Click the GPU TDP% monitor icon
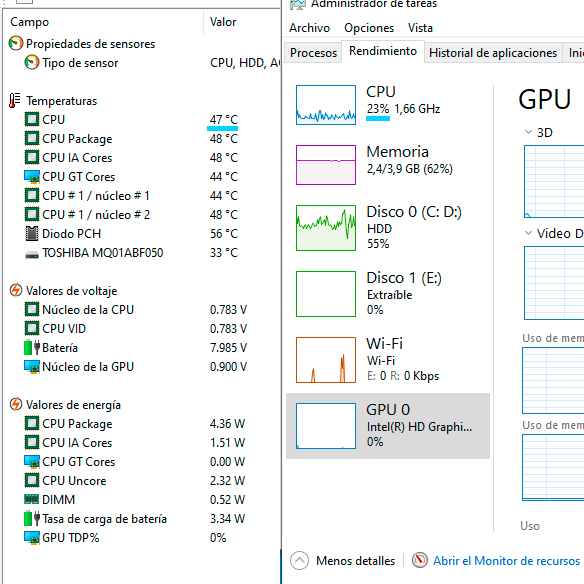Image resolution: width=584 pixels, height=584 pixels. [x=32, y=538]
